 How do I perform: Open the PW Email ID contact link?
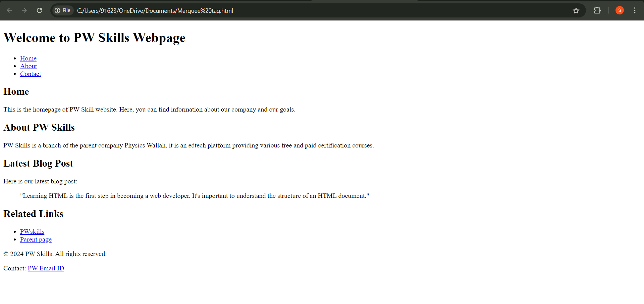pos(46,268)
